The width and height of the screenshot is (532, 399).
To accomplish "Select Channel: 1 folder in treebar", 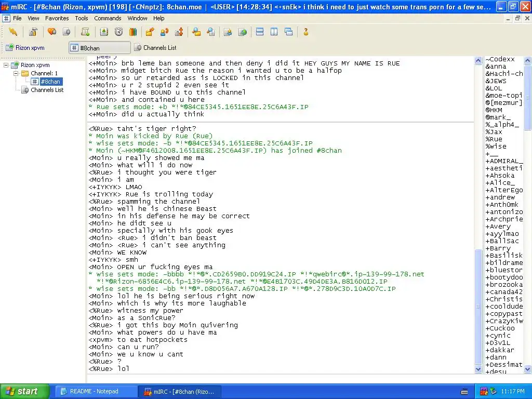I will pyautogui.click(x=44, y=73).
